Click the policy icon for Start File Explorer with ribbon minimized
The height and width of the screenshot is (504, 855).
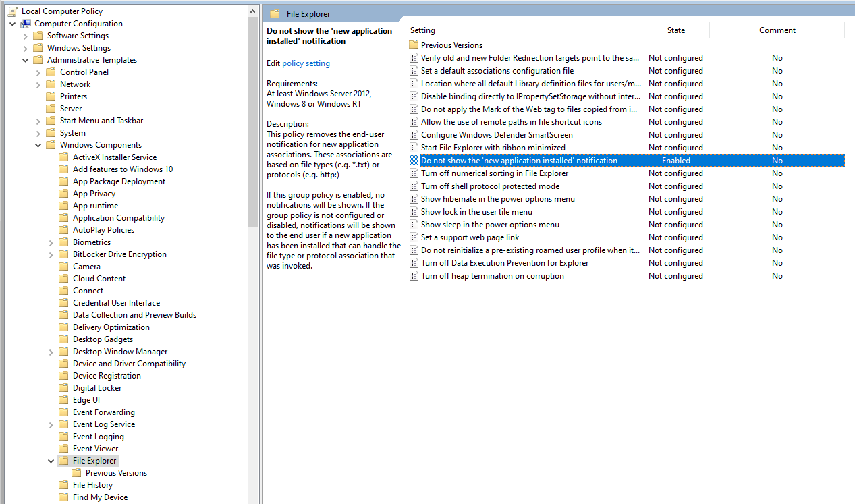pos(414,148)
